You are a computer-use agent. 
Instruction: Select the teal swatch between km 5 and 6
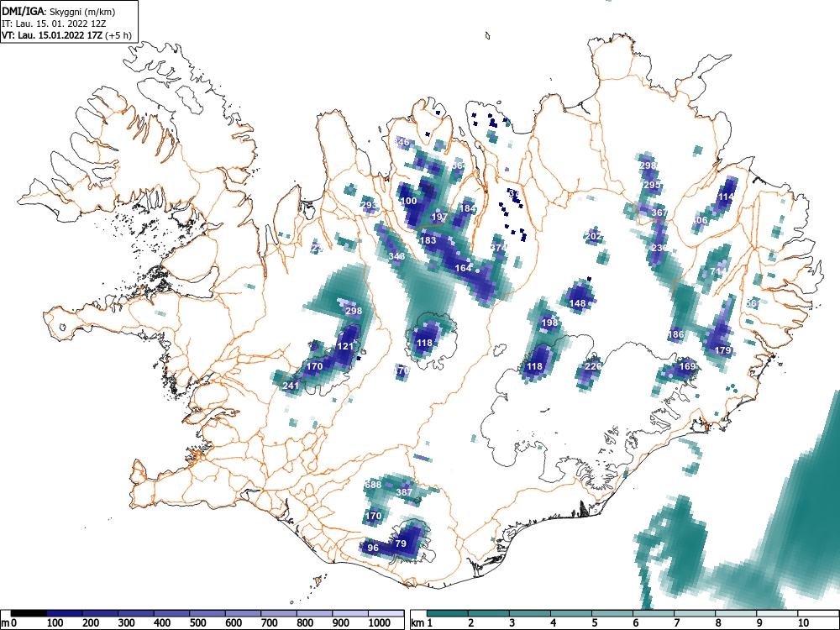613,613
